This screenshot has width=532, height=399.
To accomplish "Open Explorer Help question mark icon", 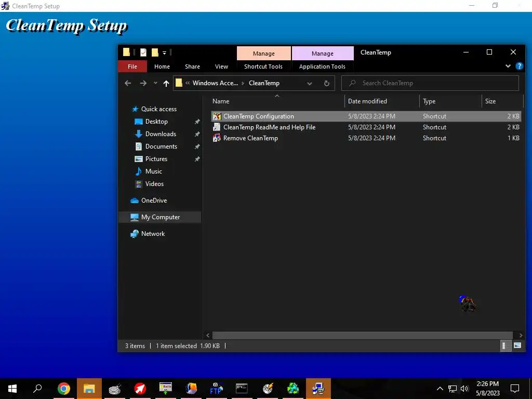I will (x=519, y=66).
